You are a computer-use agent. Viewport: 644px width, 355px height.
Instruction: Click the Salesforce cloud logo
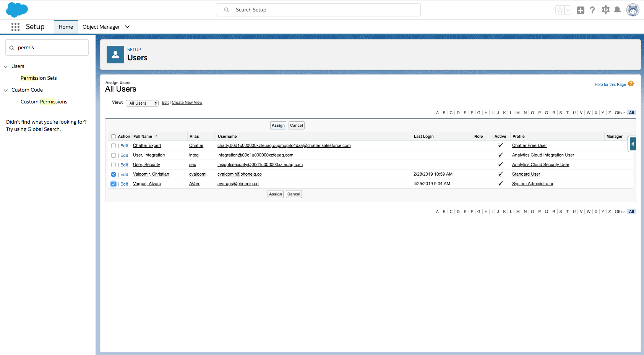17,10
